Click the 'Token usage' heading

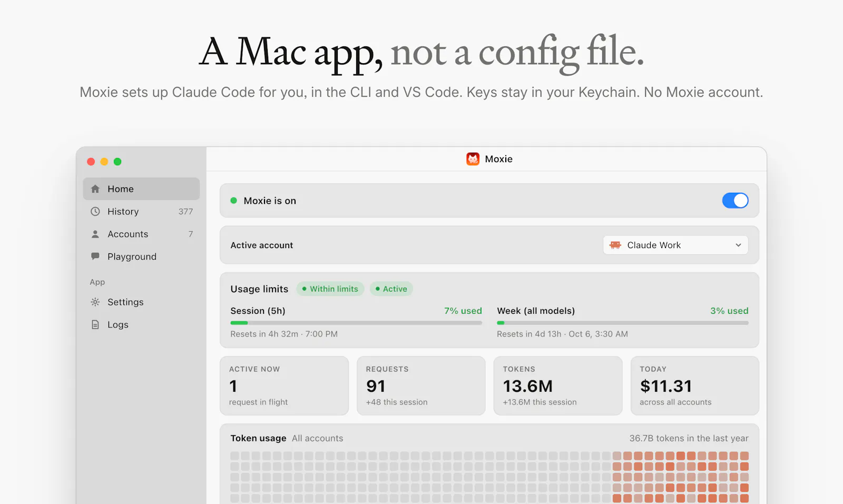pos(258,438)
